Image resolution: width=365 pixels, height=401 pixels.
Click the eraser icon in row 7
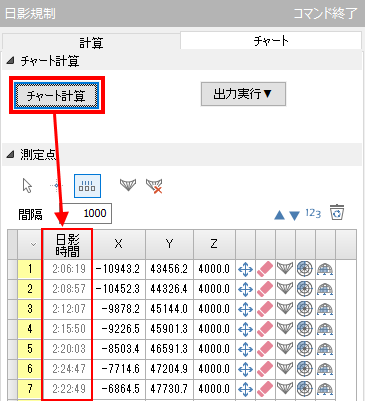coord(265,389)
